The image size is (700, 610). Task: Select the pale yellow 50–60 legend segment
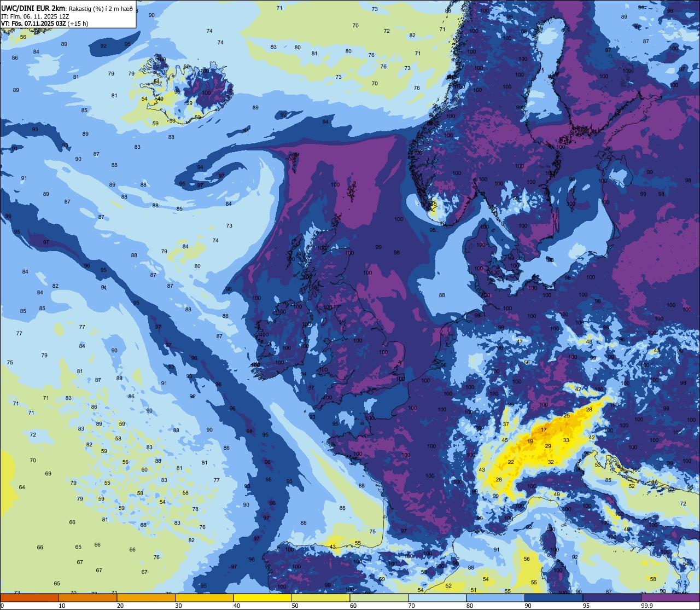[320, 598]
